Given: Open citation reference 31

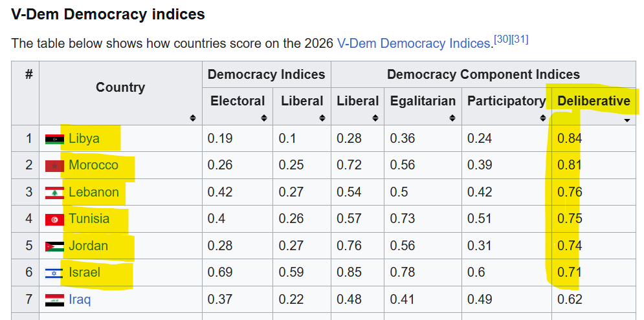Looking at the screenshot, I should (x=520, y=39).
